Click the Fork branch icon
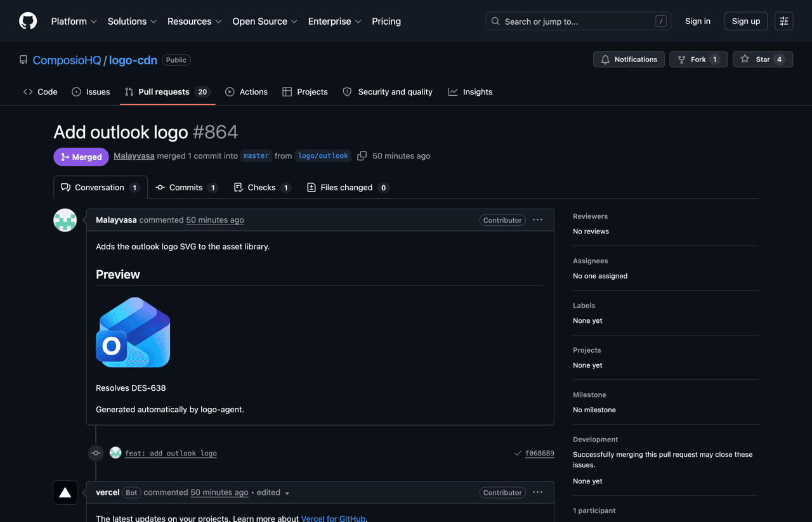Image resolution: width=812 pixels, height=522 pixels. pyautogui.click(x=681, y=60)
